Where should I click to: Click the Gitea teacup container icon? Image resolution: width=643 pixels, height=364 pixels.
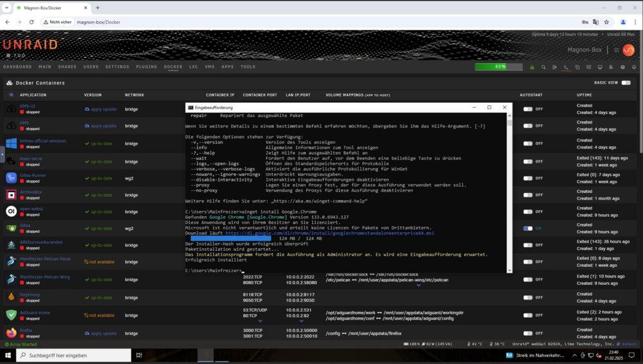pos(11,228)
